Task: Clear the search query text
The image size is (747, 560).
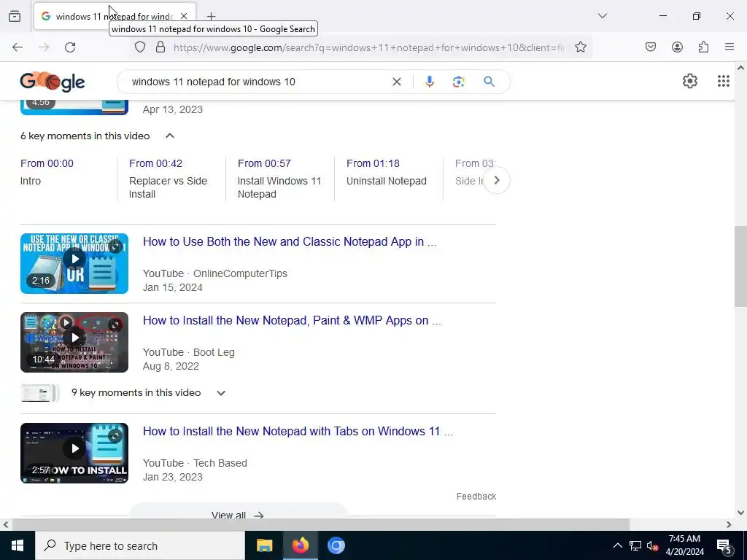Action: (x=396, y=82)
